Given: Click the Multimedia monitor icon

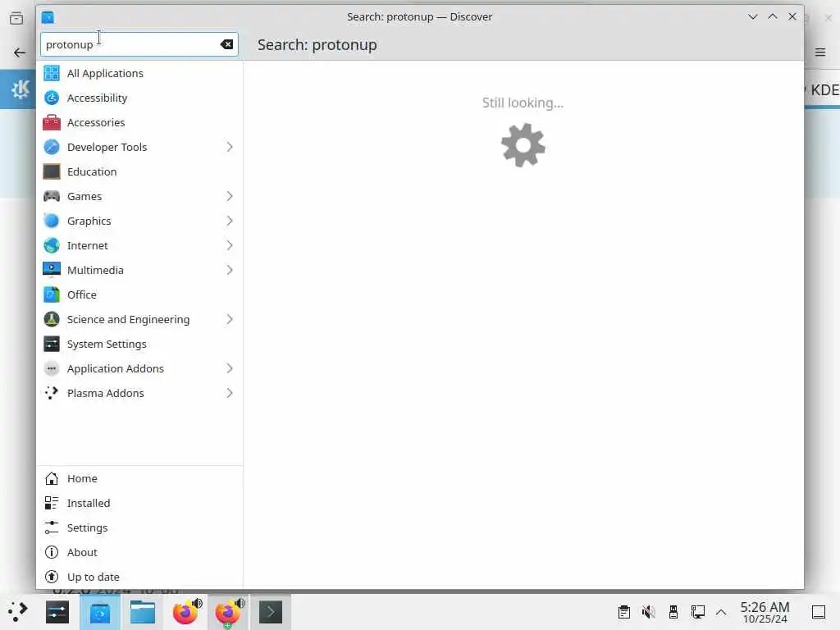Looking at the screenshot, I should [x=52, y=271].
